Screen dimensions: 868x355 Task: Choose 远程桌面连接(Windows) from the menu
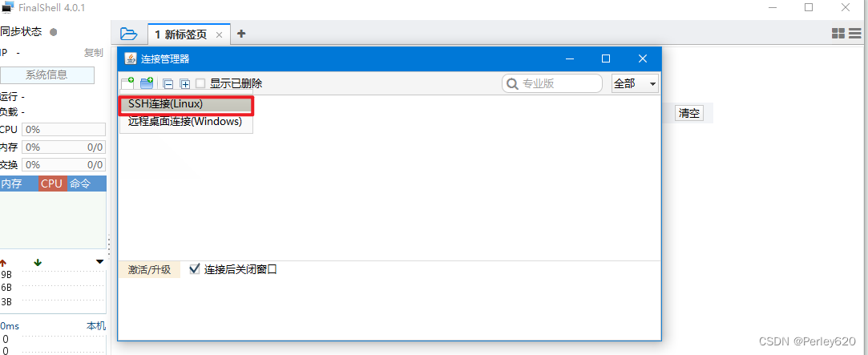187,122
